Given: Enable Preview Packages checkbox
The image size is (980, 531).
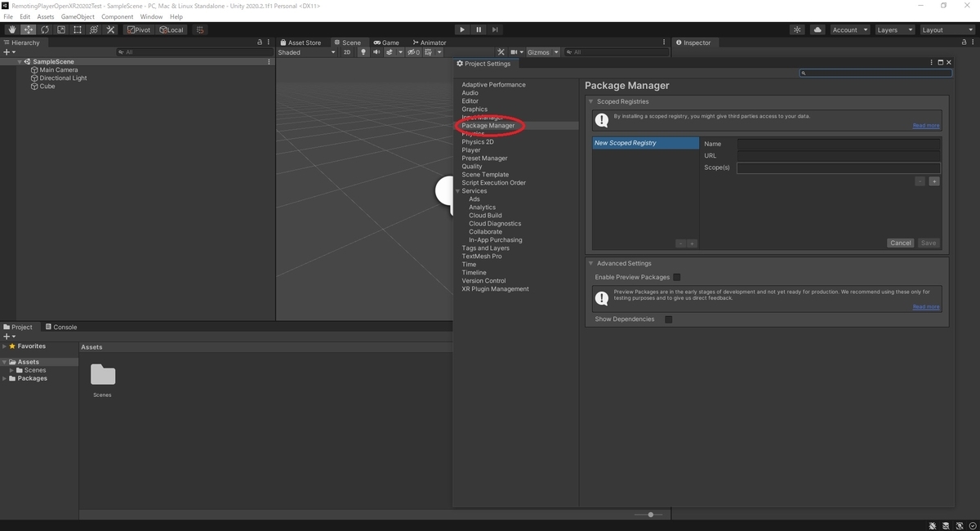Looking at the screenshot, I should pyautogui.click(x=676, y=277).
